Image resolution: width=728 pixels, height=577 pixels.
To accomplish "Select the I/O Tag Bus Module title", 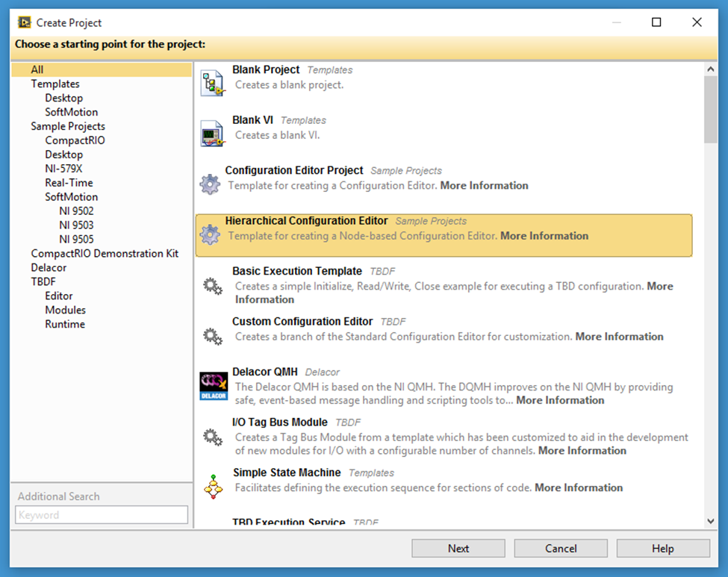I will 280,422.
